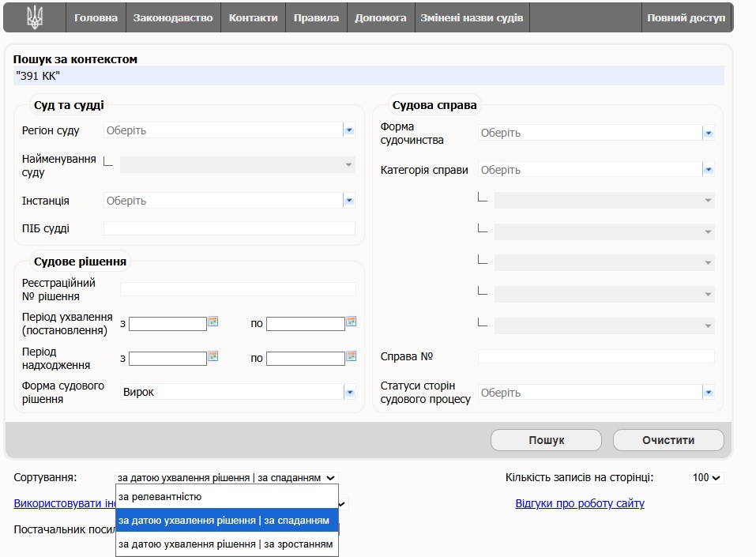756x557 pixels.
Task: Click the Реєстраційний № рішення field
Action: pos(239,289)
